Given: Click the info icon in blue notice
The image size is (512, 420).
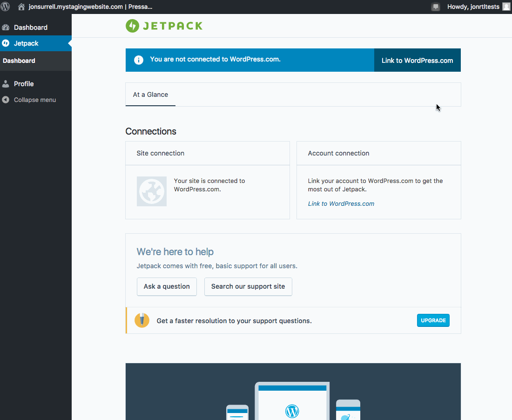Looking at the screenshot, I should [x=138, y=60].
